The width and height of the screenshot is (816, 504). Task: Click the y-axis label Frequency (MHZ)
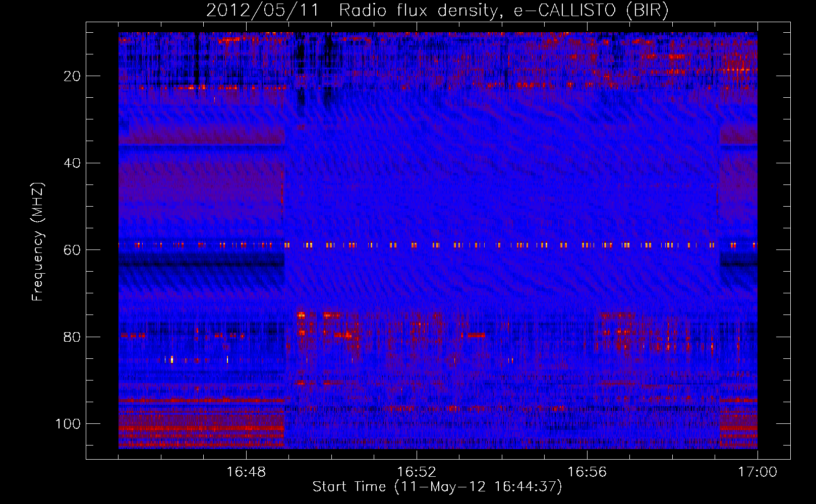(x=38, y=242)
